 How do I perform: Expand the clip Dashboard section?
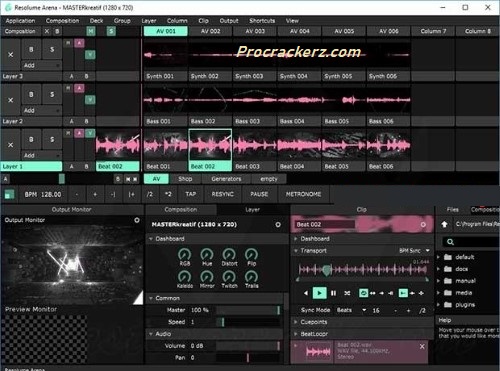click(x=296, y=239)
